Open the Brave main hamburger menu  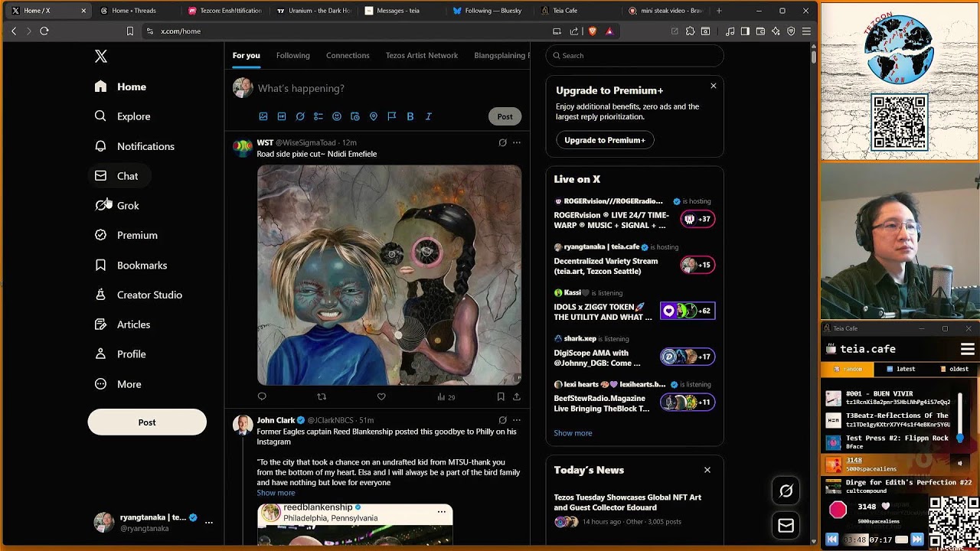(x=806, y=31)
